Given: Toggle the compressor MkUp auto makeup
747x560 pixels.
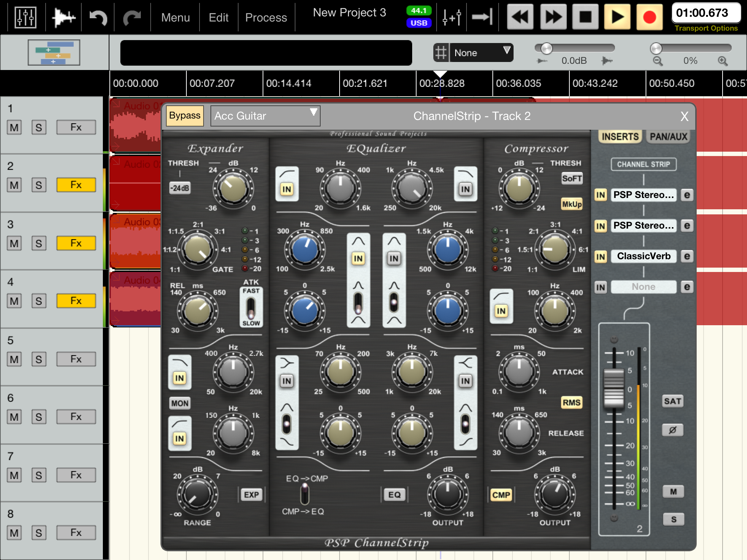Looking at the screenshot, I should pyautogui.click(x=572, y=204).
